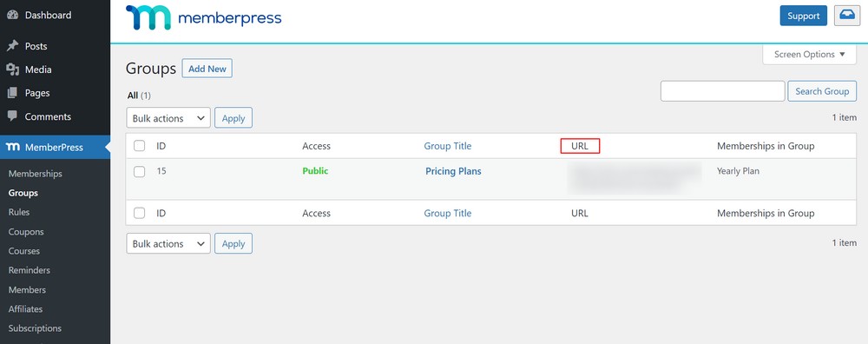Click the MemberPress logo in header

pyautogui.click(x=204, y=17)
